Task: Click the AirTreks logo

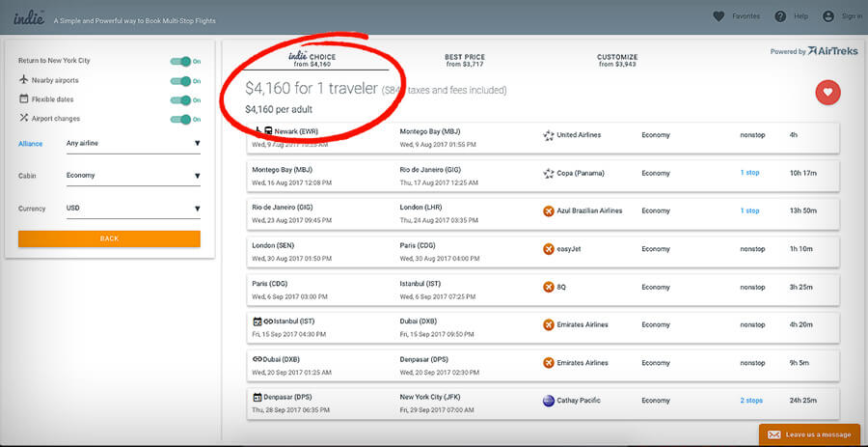Action: pyautogui.click(x=832, y=51)
